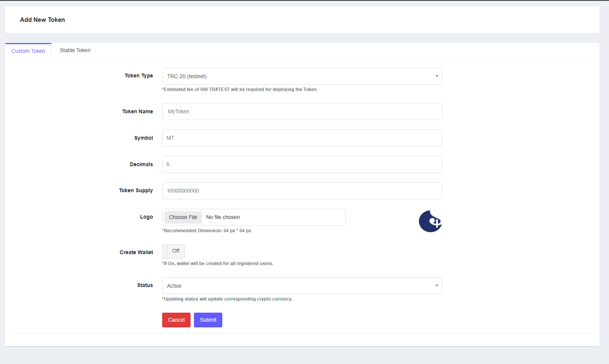This screenshot has height=364, width=609.
Task: Click the Create Wallet label
Action: [x=136, y=252]
